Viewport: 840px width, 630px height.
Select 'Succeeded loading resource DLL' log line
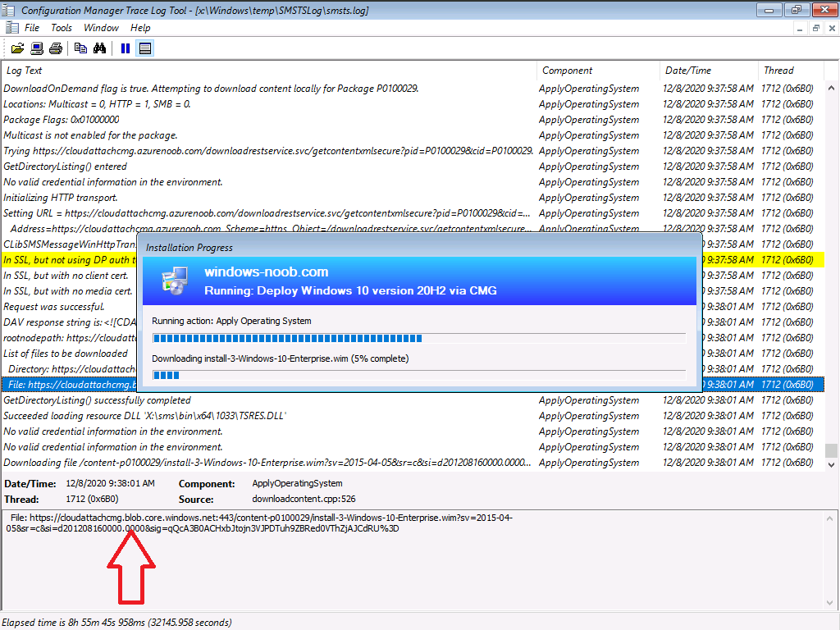tap(413, 416)
